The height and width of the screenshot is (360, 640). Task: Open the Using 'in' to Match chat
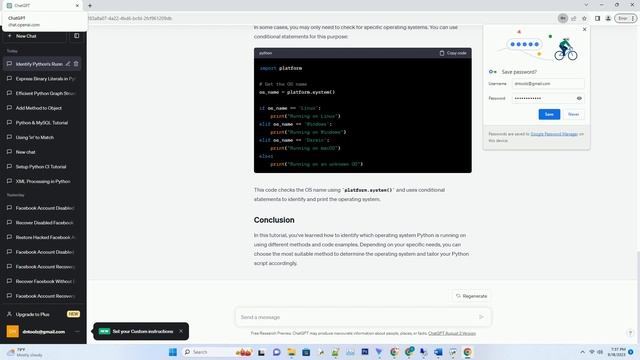pos(42,138)
